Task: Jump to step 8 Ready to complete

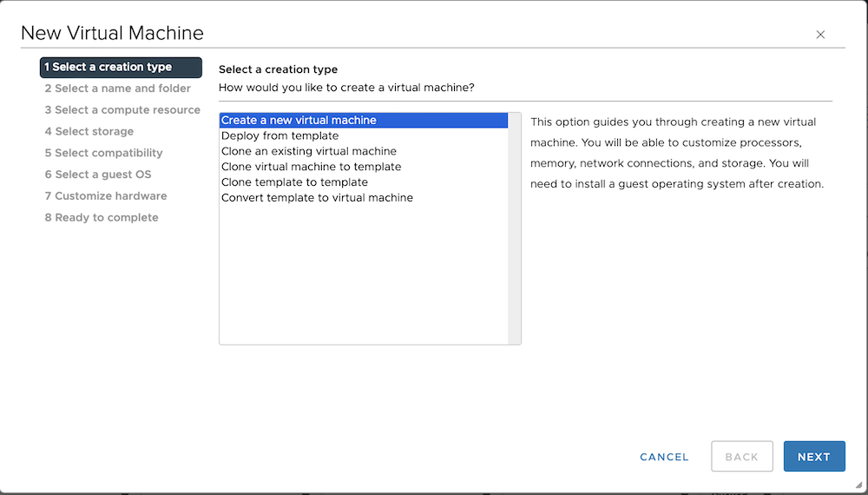Action: coord(102,218)
